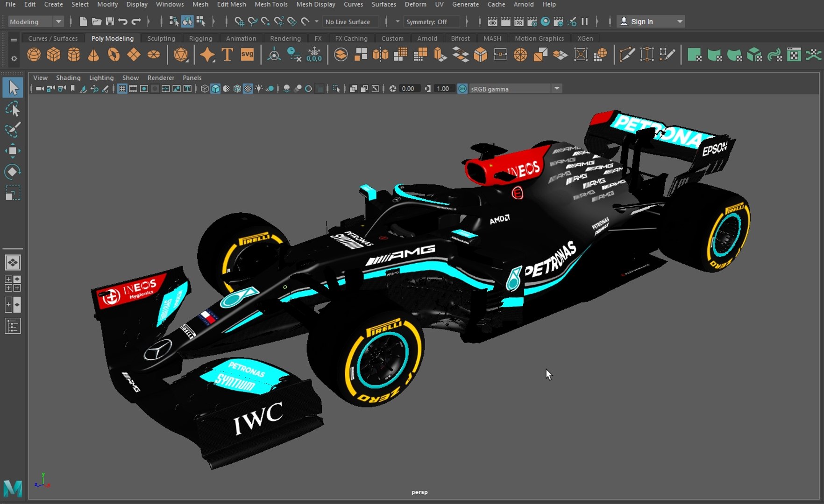The width and height of the screenshot is (824, 504).
Task: Open the Windows menu
Action: (170, 4)
